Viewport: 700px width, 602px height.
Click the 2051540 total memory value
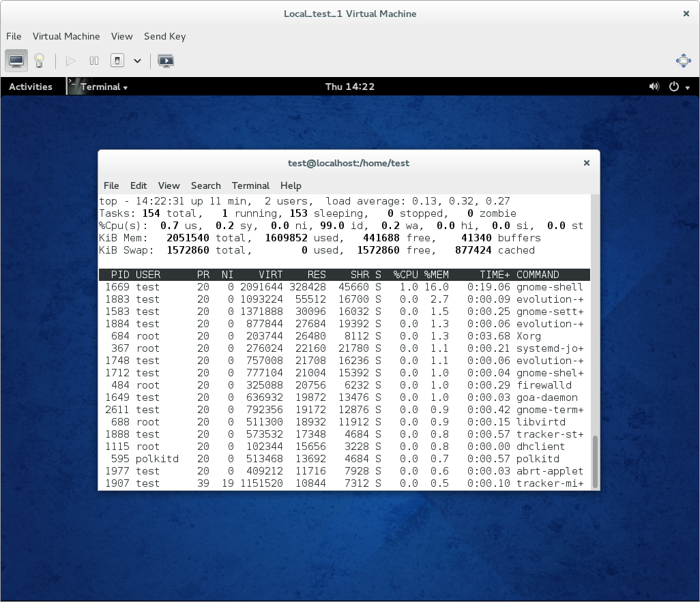click(x=188, y=238)
